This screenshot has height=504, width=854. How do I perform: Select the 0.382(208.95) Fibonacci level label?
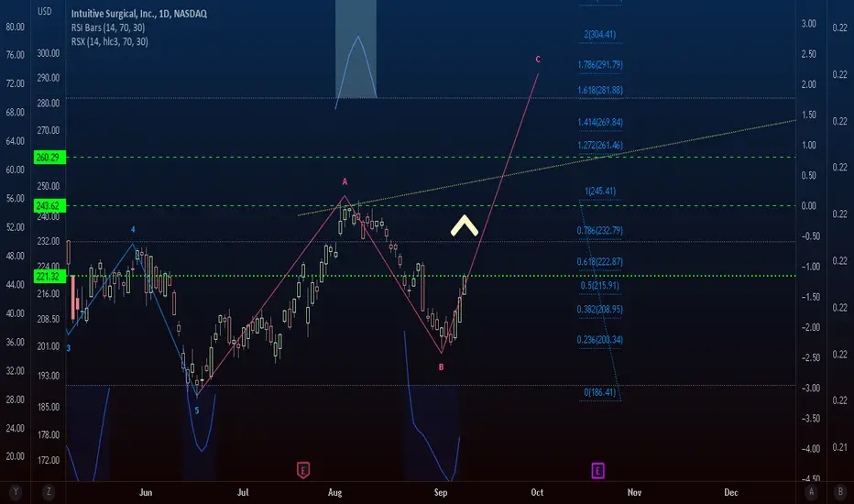(599, 310)
